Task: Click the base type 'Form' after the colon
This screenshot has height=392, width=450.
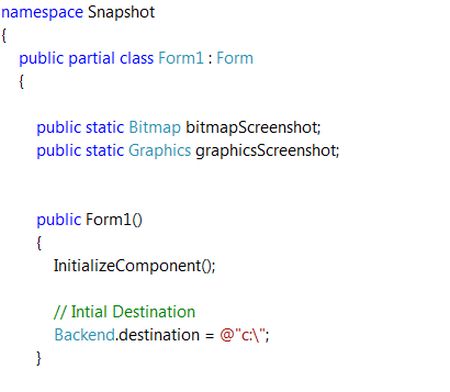Action: click(235, 58)
